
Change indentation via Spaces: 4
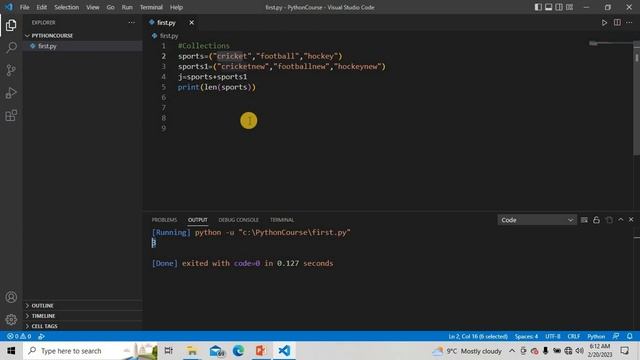pyautogui.click(x=526, y=336)
